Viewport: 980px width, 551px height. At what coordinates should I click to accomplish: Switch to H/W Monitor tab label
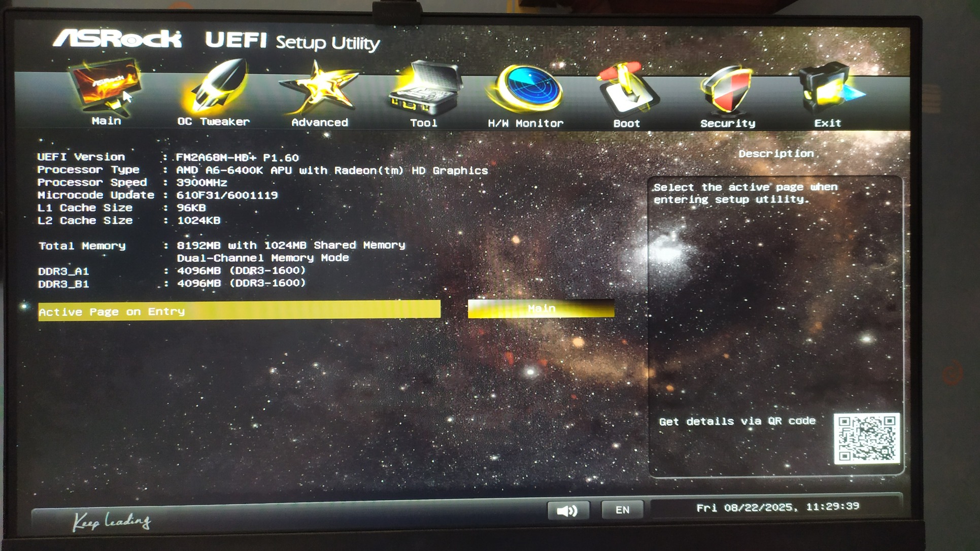pos(525,123)
